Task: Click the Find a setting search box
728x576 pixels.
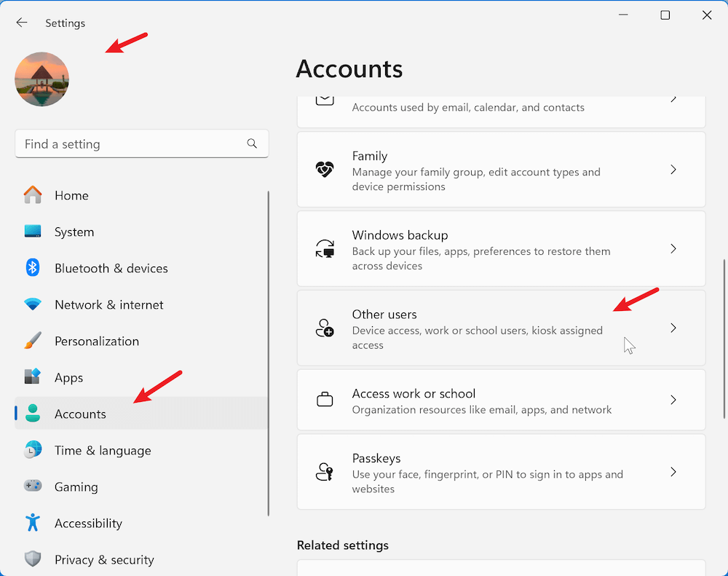Action: [x=131, y=144]
